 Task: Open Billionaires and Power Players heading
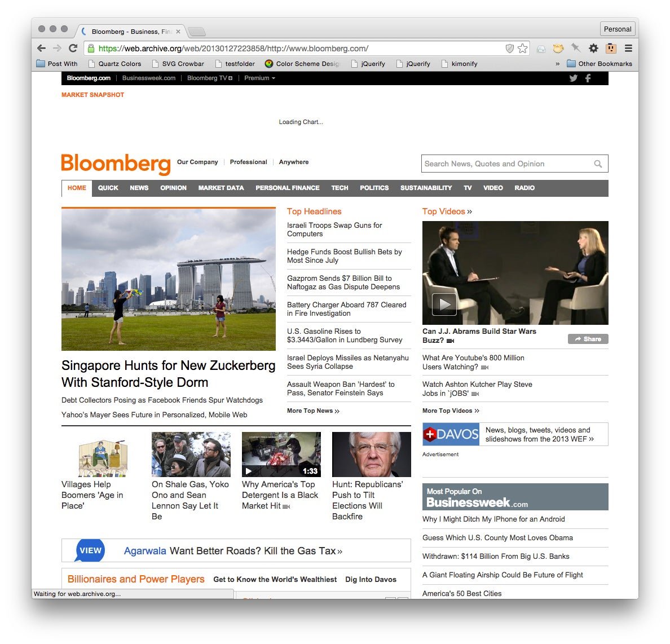pos(136,579)
